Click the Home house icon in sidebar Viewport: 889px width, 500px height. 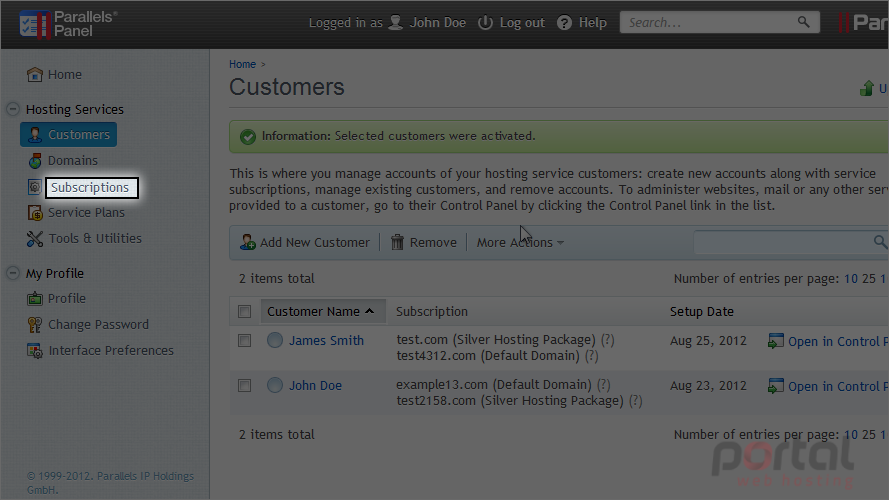coord(35,74)
